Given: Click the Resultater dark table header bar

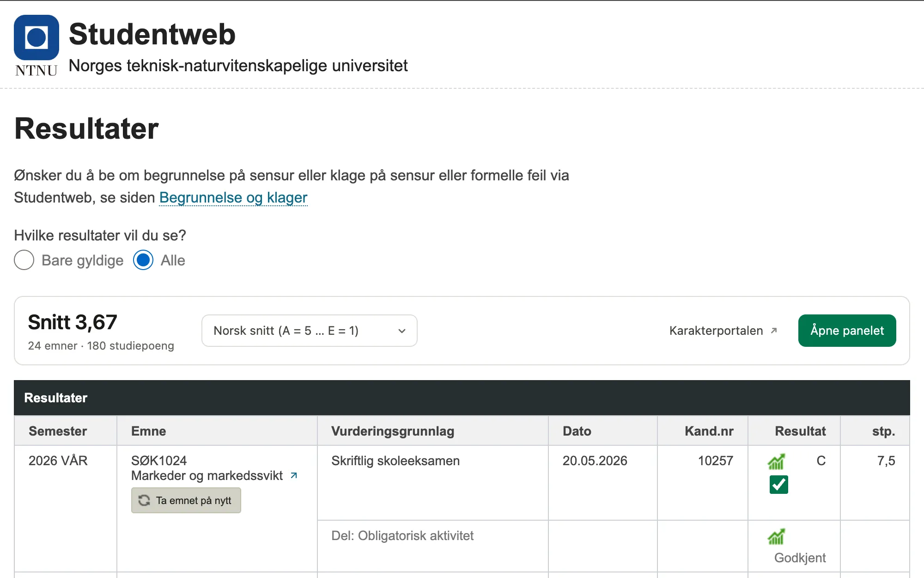Looking at the screenshot, I should click(462, 398).
